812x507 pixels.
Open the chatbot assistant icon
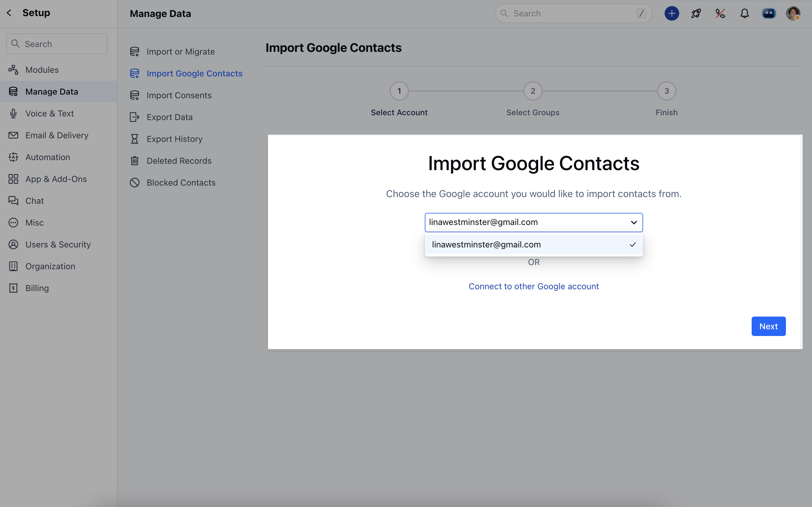[768, 13]
